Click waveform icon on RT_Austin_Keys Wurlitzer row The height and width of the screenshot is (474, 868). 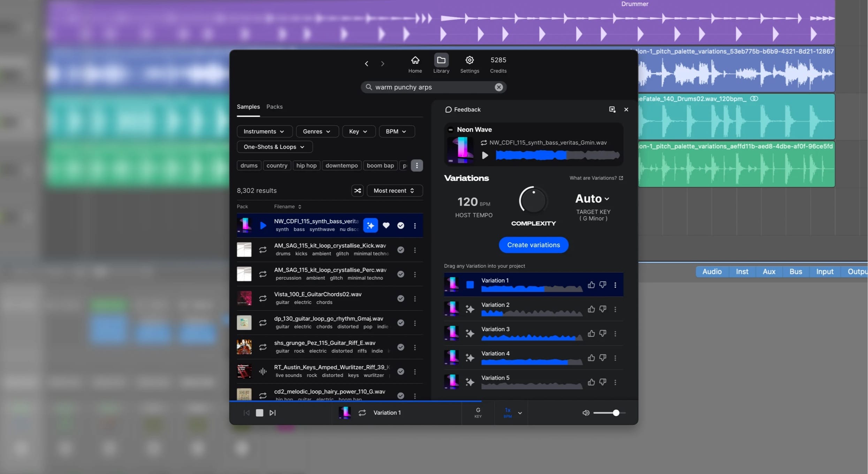pos(263,372)
